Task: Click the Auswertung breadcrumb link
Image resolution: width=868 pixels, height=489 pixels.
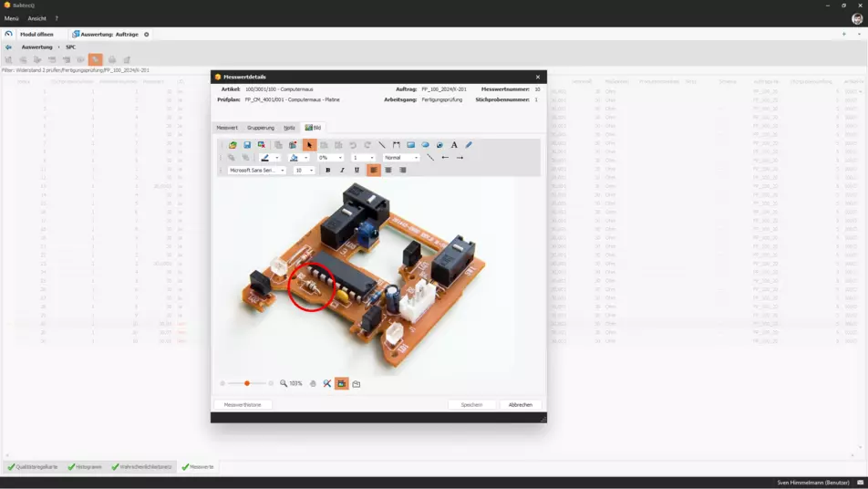Action: click(37, 47)
